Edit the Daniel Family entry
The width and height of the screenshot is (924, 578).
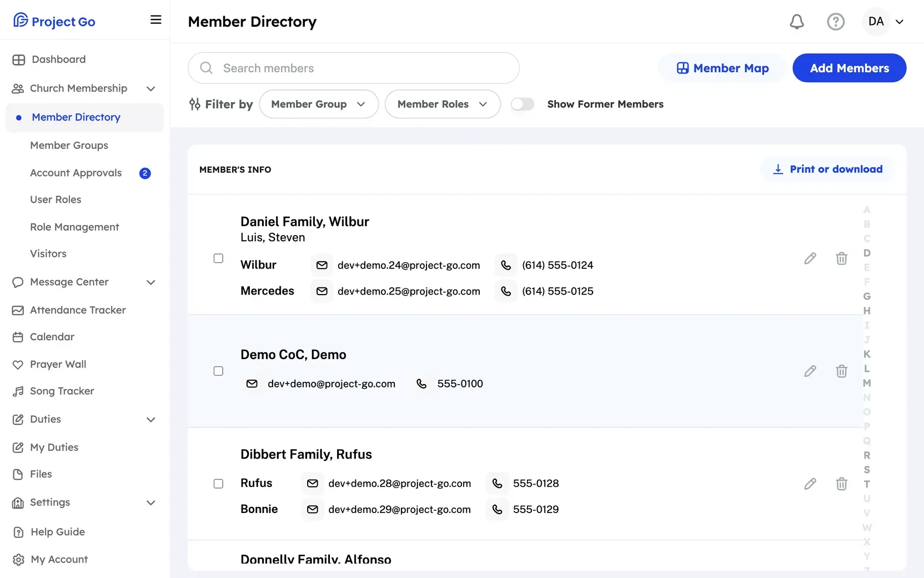pos(810,258)
